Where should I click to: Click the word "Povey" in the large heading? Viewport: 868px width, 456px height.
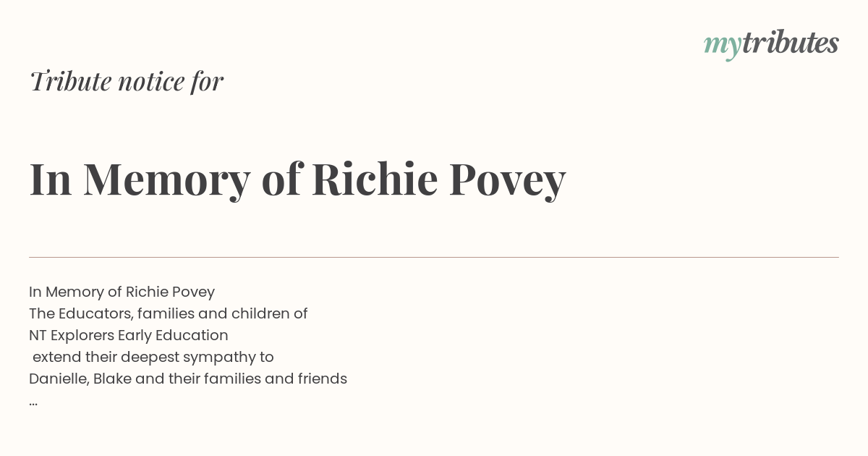click(507, 181)
